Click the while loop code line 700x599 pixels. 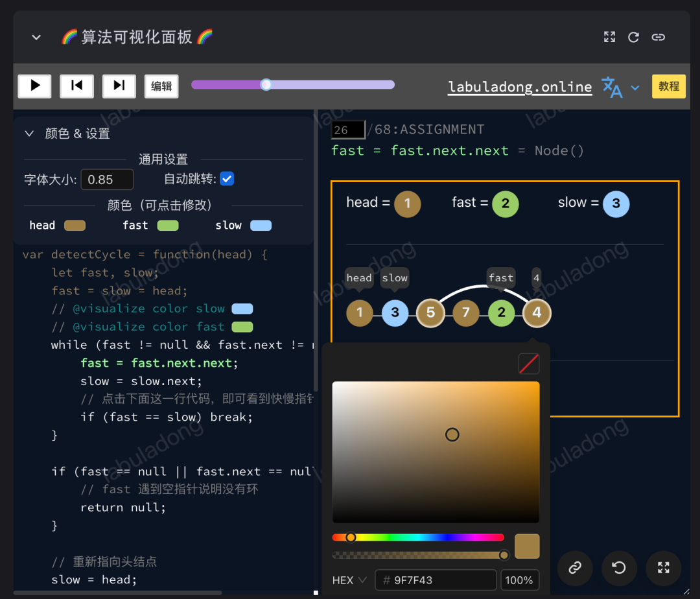coord(183,345)
